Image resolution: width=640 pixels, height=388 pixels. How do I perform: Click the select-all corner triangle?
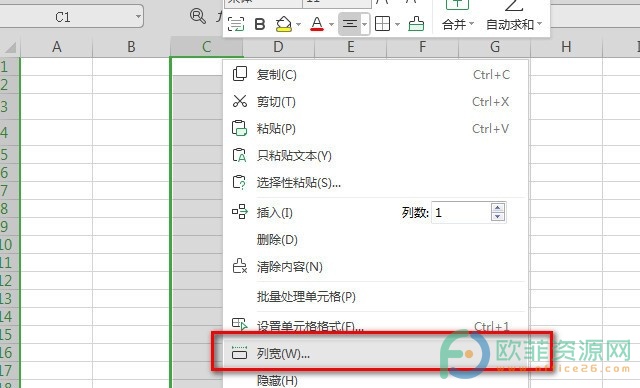tap(10, 47)
